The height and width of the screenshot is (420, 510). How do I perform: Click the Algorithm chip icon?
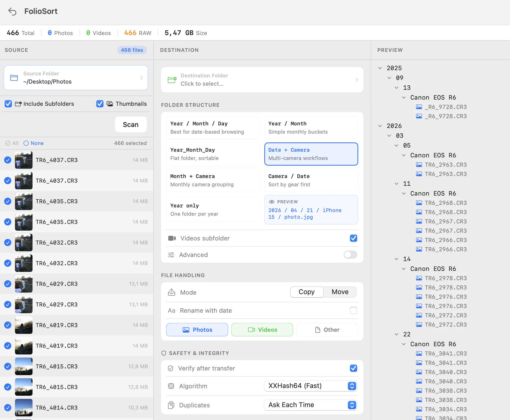point(171,386)
